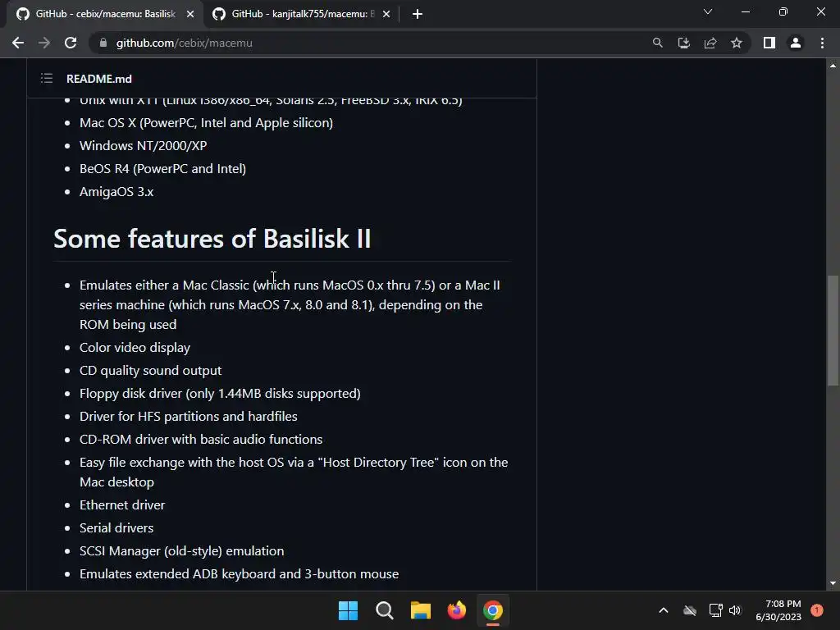Screen dimensions: 840x630
Task: Close the cebix/macemu tab
Action: [x=190, y=14]
